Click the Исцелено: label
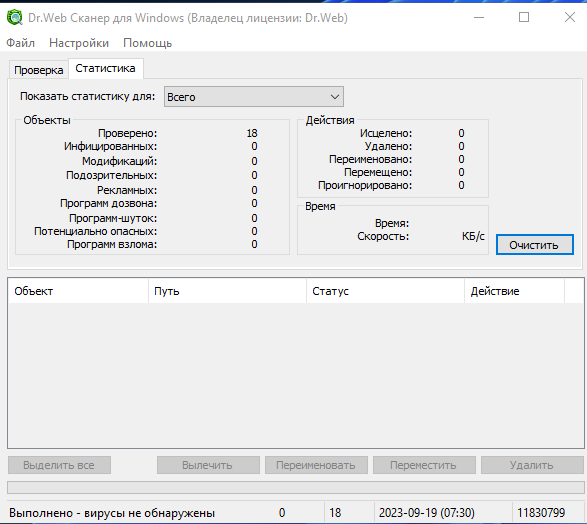The height and width of the screenshot is (524, 587). coord(386,133)
